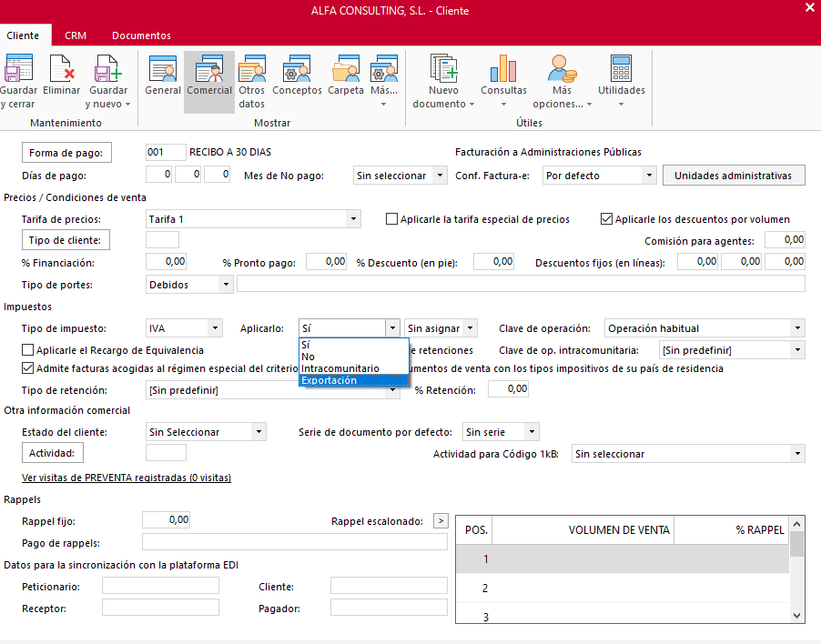
Task: Select row 1 in rappel table
Action: point(623,558)
